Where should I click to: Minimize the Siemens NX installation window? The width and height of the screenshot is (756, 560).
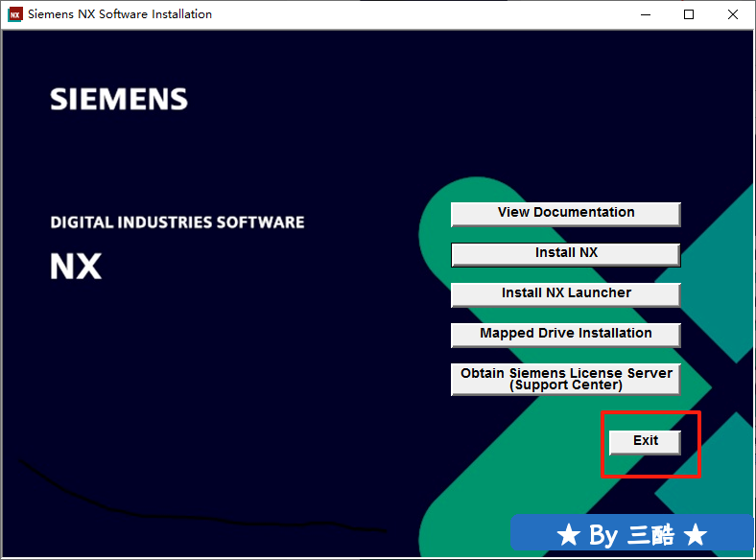646,14
